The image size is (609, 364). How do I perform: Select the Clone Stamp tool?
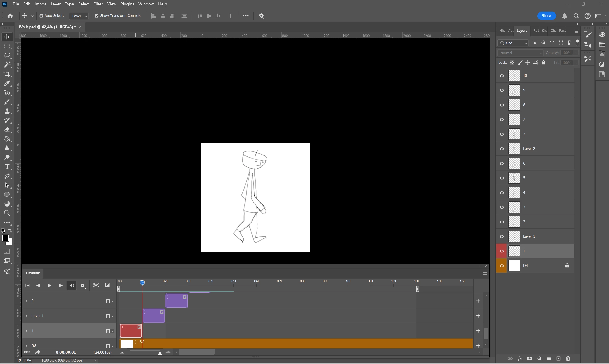7,111
